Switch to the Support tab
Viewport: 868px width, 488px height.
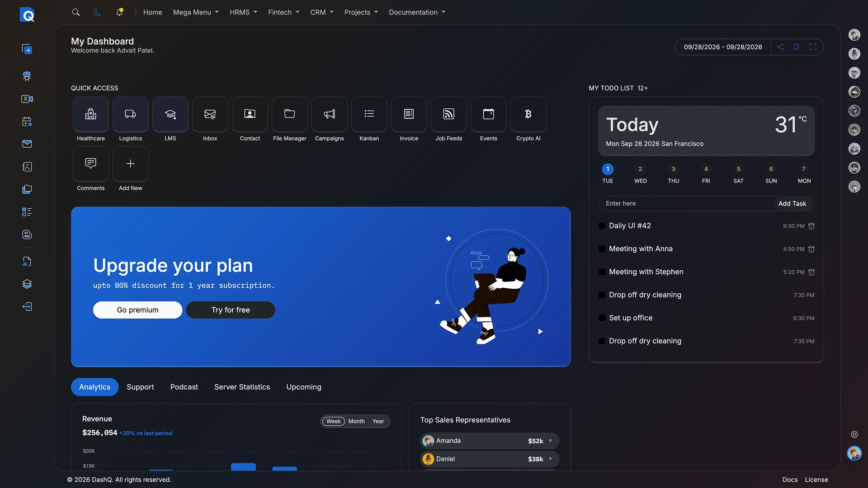click(140, 387)
